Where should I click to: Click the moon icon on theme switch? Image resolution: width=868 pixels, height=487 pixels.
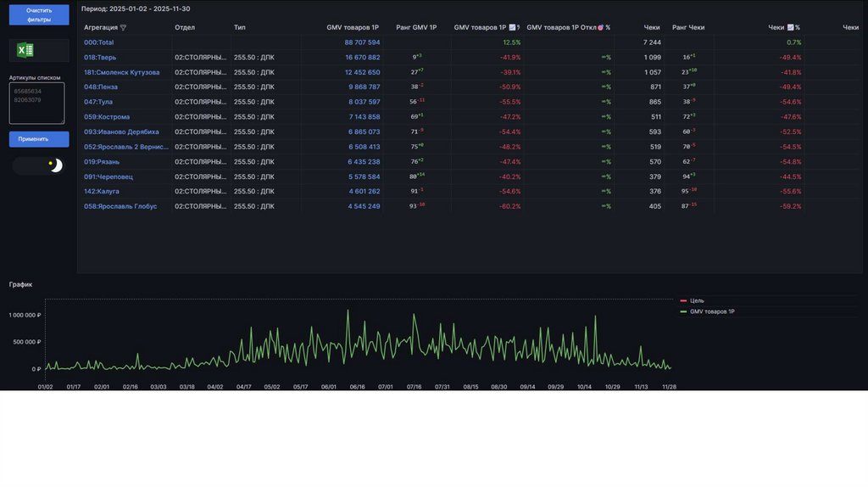(x=56, y=165)
